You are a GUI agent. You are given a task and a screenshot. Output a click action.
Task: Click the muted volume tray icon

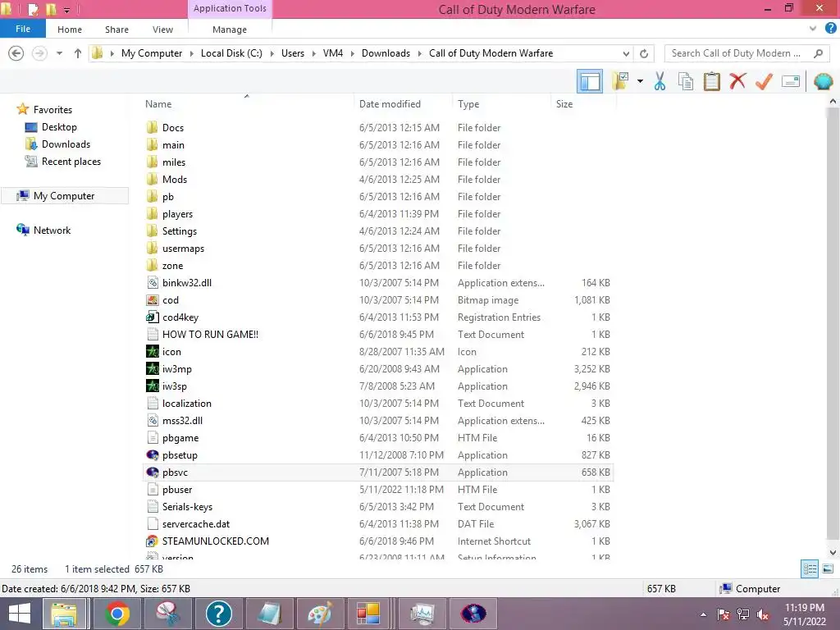[763, 614]
